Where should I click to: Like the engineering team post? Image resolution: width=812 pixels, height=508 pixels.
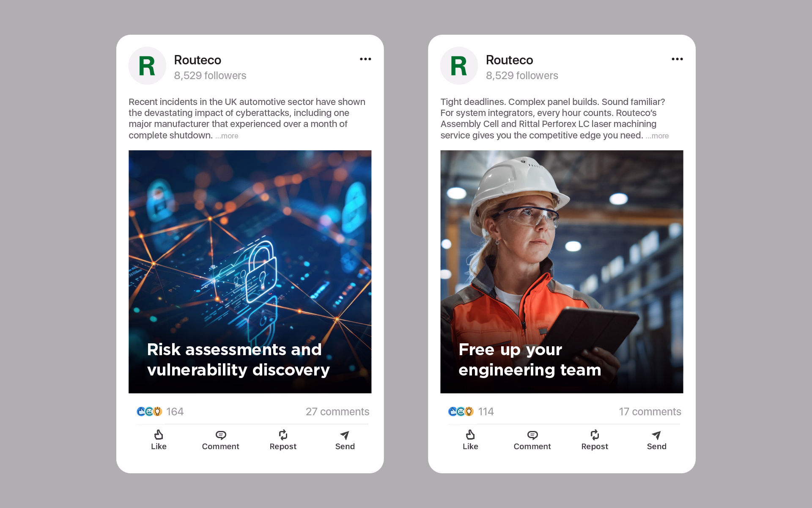470,440
